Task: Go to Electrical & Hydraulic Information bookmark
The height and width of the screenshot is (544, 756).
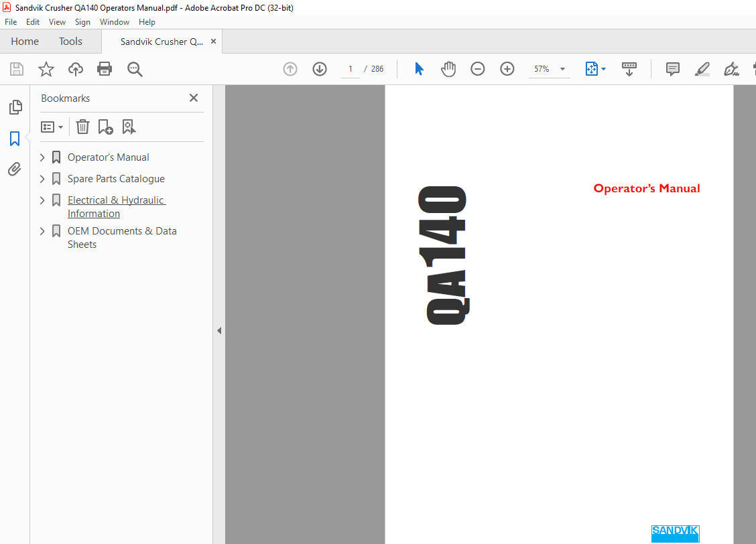Action: (x=116, y=200)
